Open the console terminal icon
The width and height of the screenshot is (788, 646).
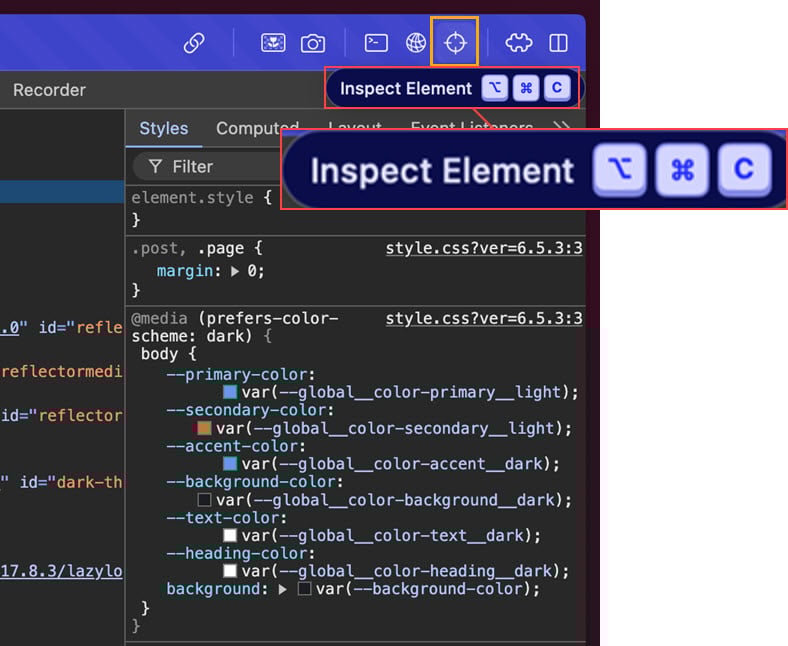[376, 43]
